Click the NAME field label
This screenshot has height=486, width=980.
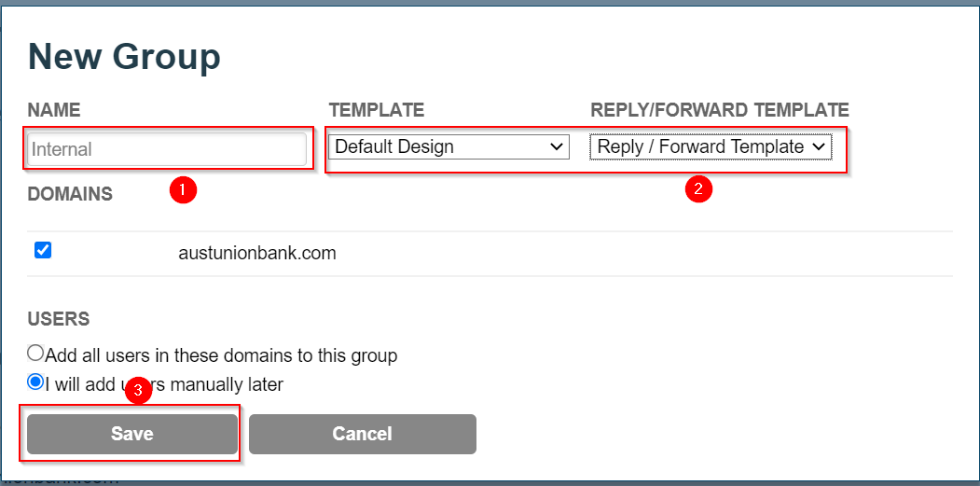[54, 110]
